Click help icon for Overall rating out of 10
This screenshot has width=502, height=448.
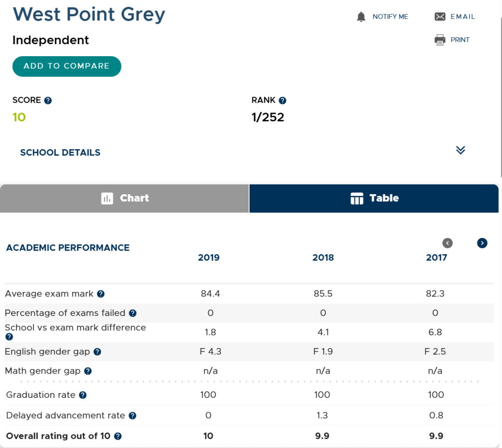pyautogui.click(x=118, y=436)
